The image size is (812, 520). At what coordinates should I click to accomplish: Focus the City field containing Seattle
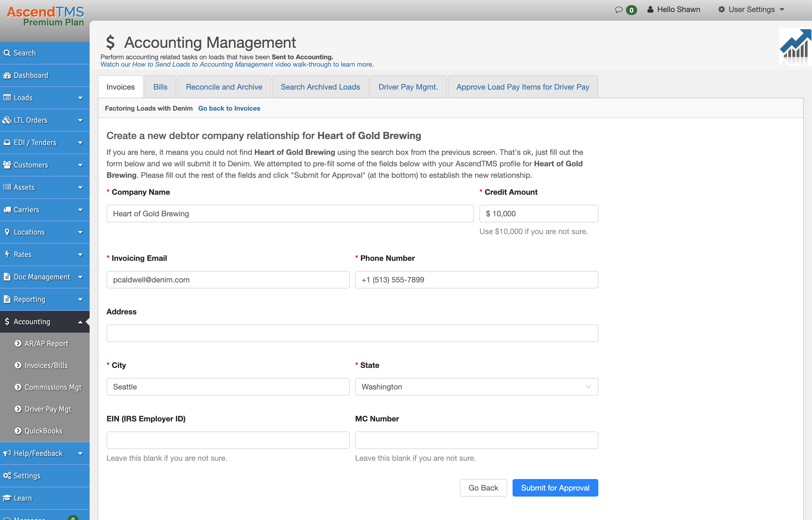point(228,387)
